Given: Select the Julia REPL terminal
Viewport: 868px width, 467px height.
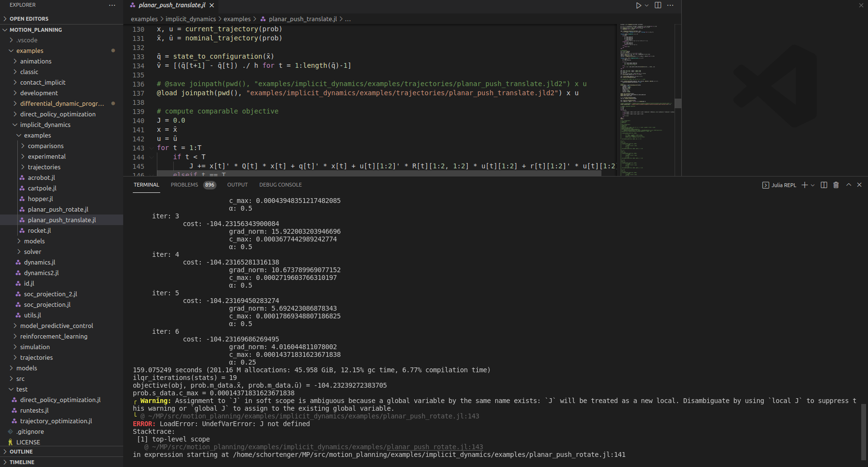Looking at the screenshot, I should pos(779,185).
